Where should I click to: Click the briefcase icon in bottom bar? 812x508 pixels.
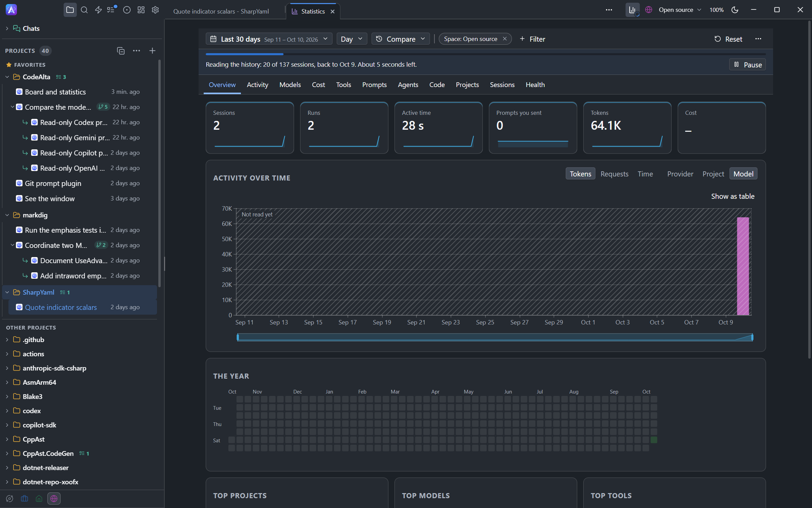[x=24, y=499]
